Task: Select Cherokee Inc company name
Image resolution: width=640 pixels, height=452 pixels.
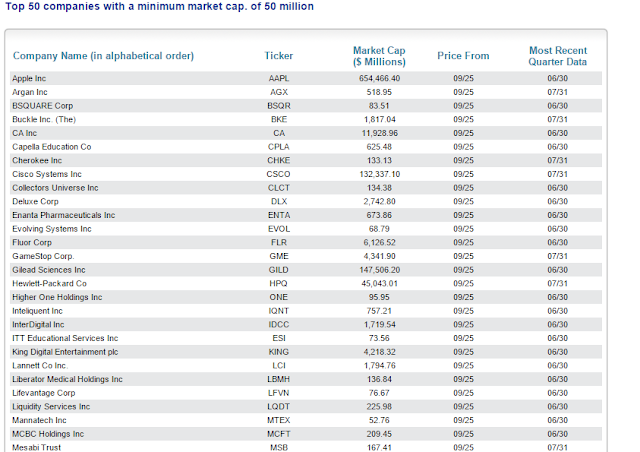Action: click(x=37, y=160)
